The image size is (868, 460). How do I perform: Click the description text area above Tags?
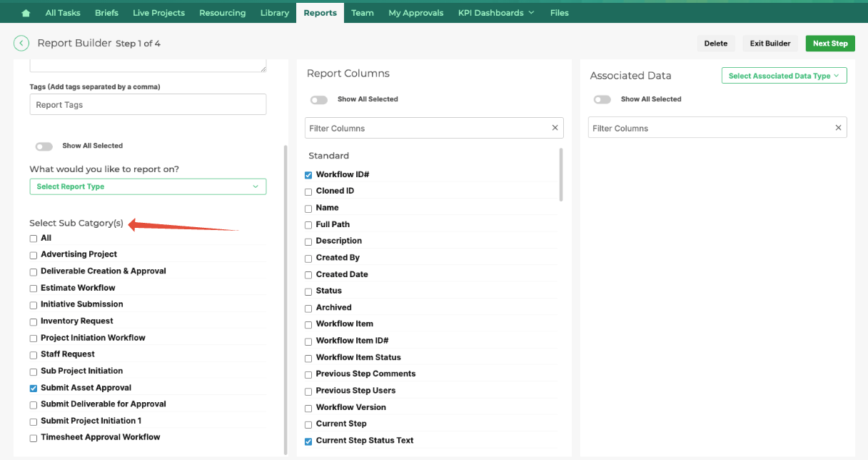148,66
